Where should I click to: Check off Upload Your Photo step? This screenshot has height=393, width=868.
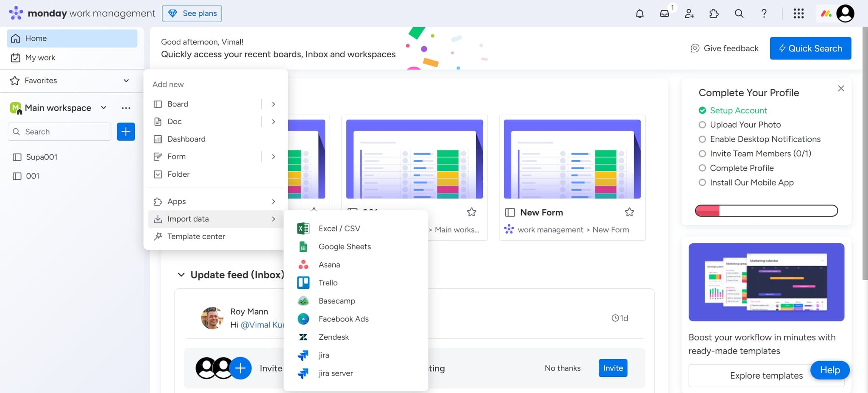(x=703, y=125)
